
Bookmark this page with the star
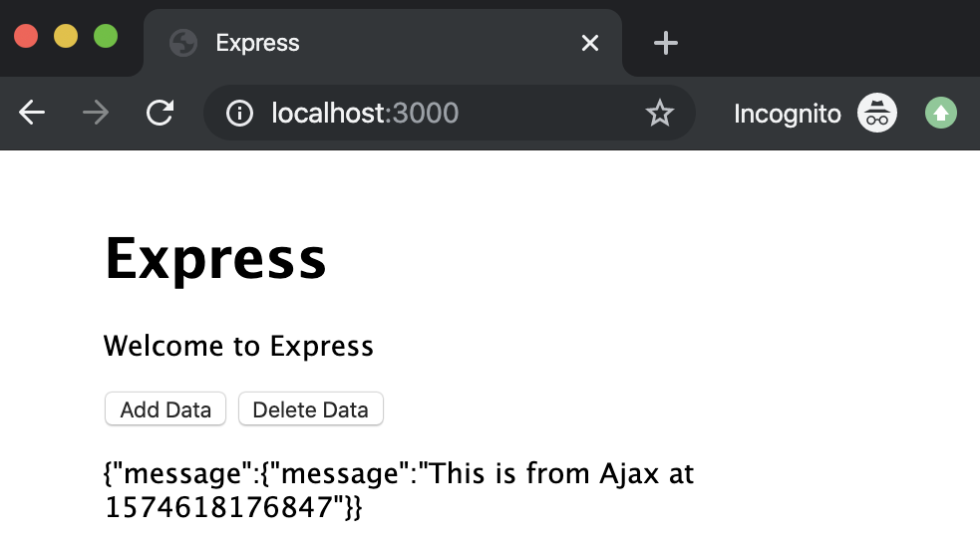coord(660,114)
